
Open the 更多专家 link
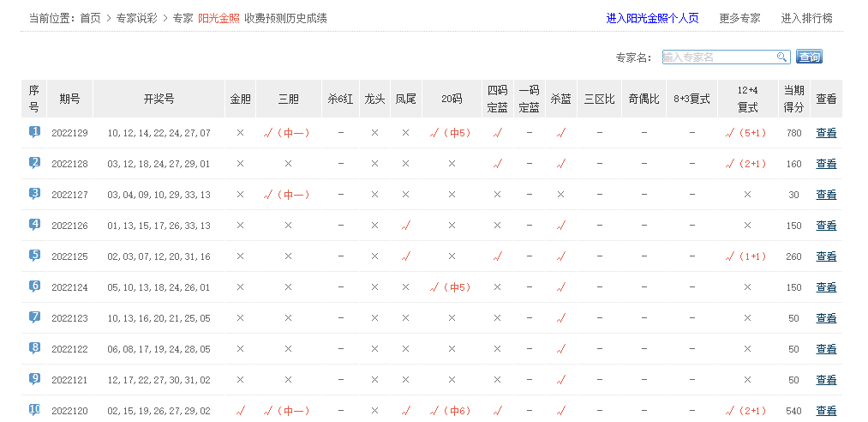coord(739,18)
